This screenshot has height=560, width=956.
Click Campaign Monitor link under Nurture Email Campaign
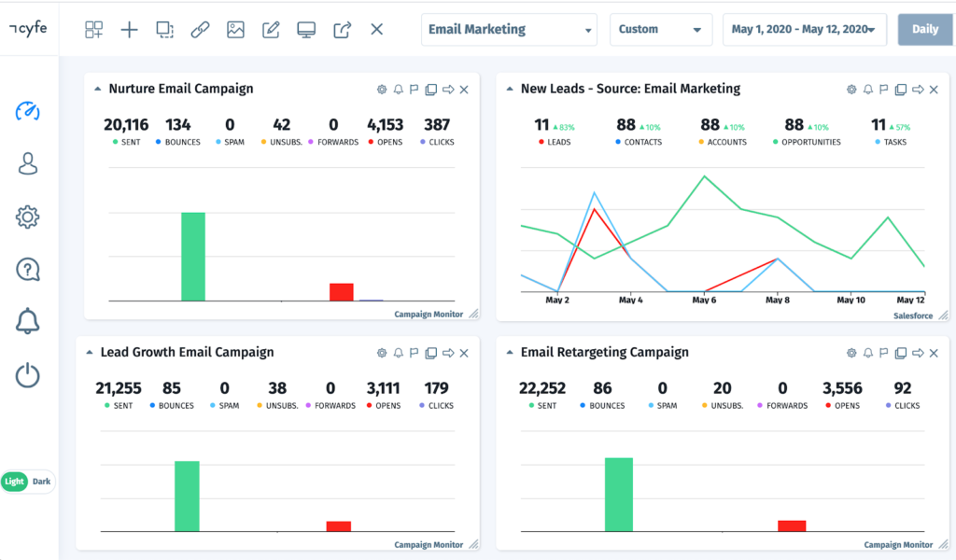[429, 315]
